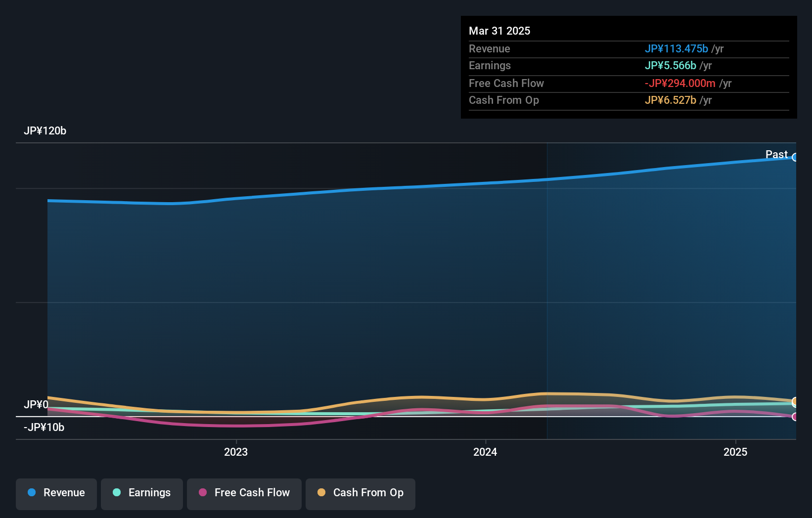The width and height of the screenshot is (812, 518).
Task: Click the Cash From Op tooltip label
Action: tap(503, 100)
